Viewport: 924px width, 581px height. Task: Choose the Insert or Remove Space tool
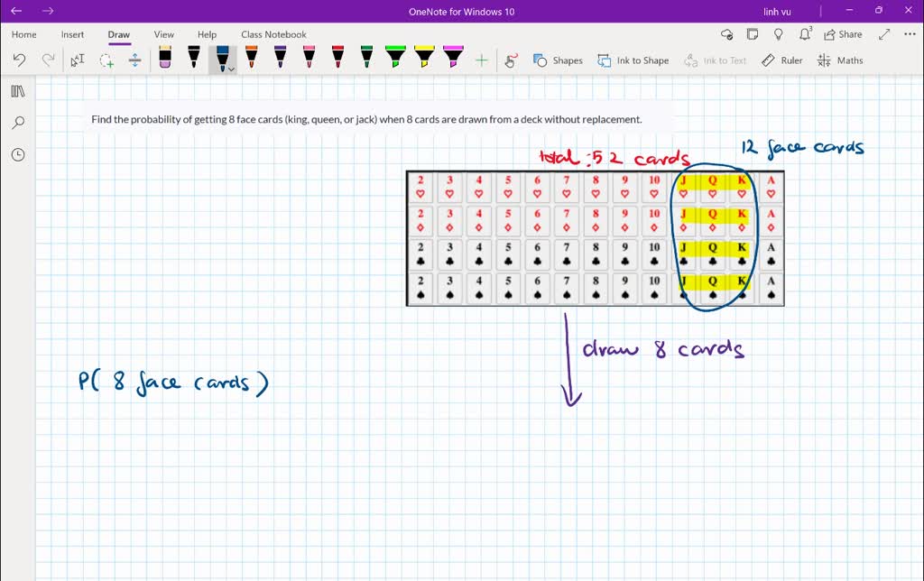point(135,60)
